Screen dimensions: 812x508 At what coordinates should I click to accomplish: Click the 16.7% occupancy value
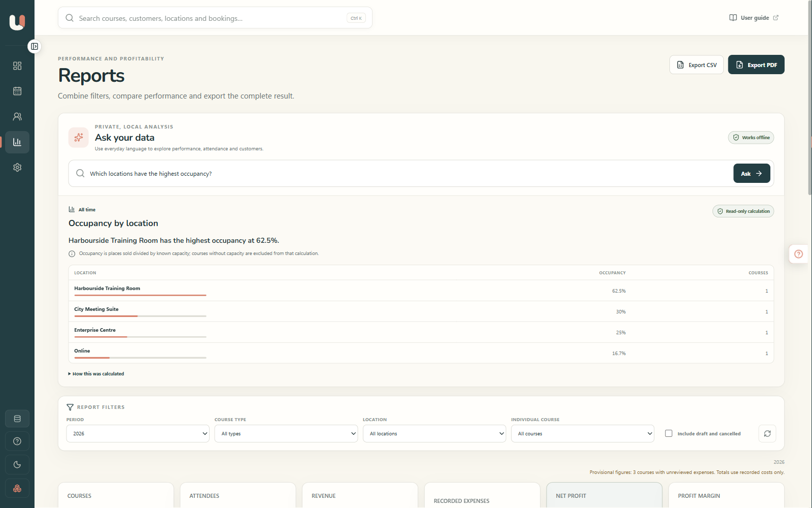coord(619,354)
